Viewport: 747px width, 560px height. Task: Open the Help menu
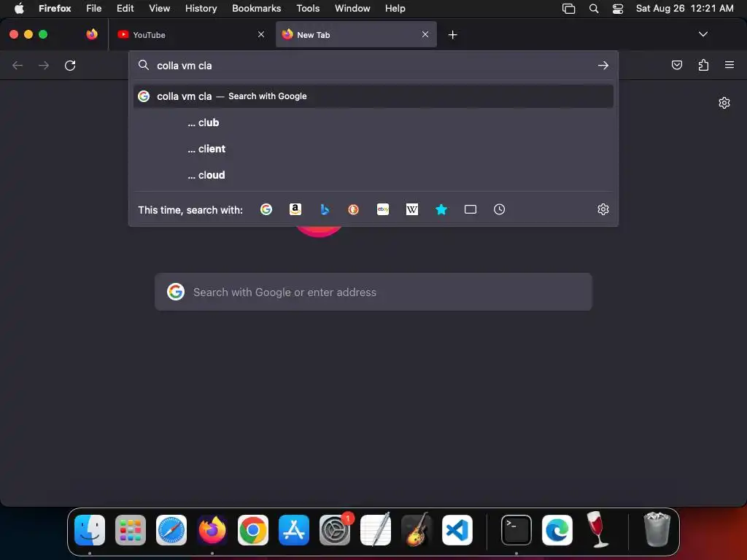point(395,8)
